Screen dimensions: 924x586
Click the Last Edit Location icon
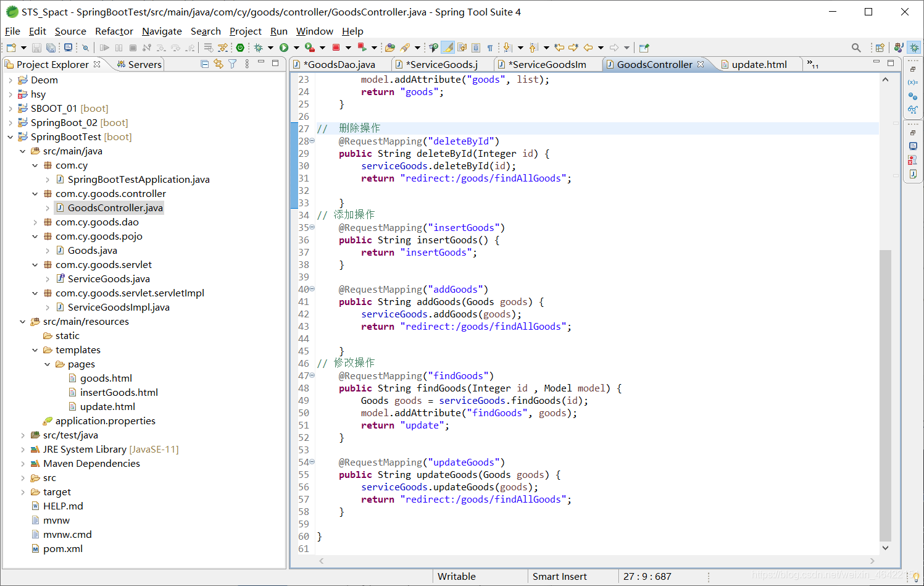pos(559,48)
